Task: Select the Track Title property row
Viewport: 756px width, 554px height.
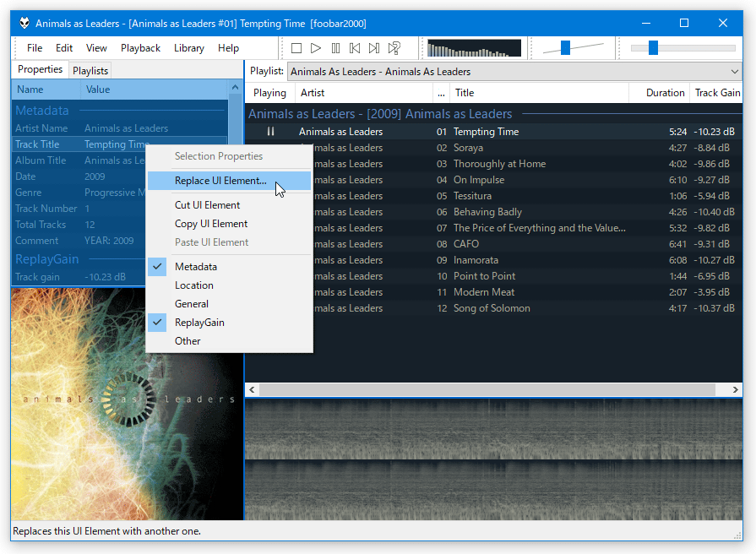Action: point(120,144)
